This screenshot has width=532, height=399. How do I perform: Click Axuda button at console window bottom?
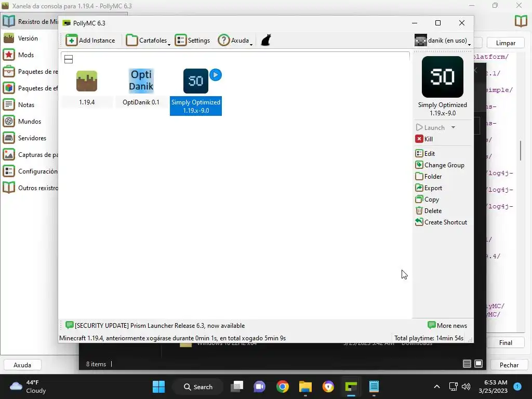(22, 365)
